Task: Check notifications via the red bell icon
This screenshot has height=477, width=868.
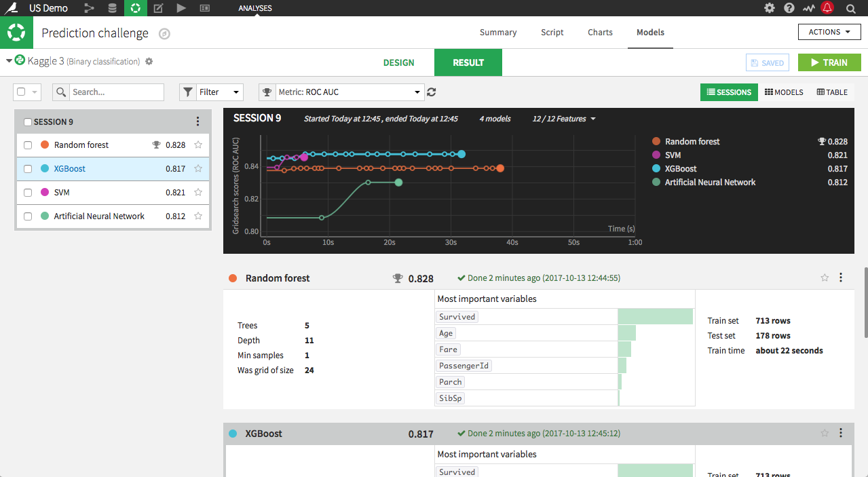Action: point(828,8)
